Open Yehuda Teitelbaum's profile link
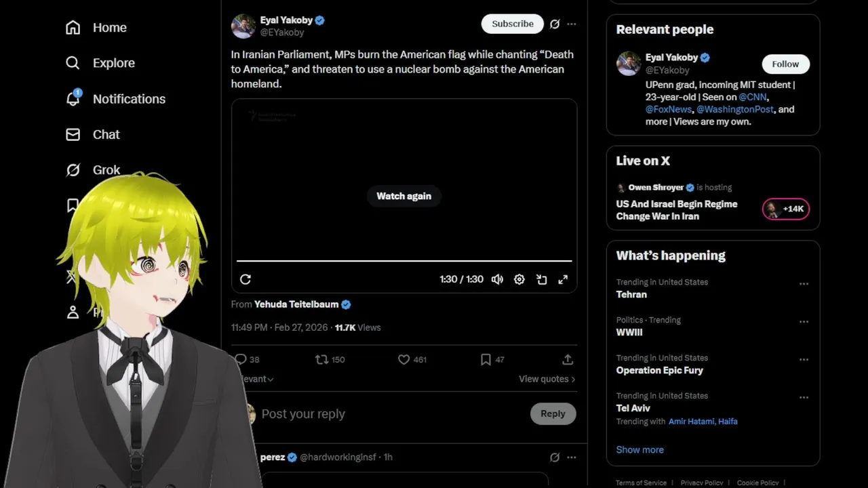 click(296, 304)
